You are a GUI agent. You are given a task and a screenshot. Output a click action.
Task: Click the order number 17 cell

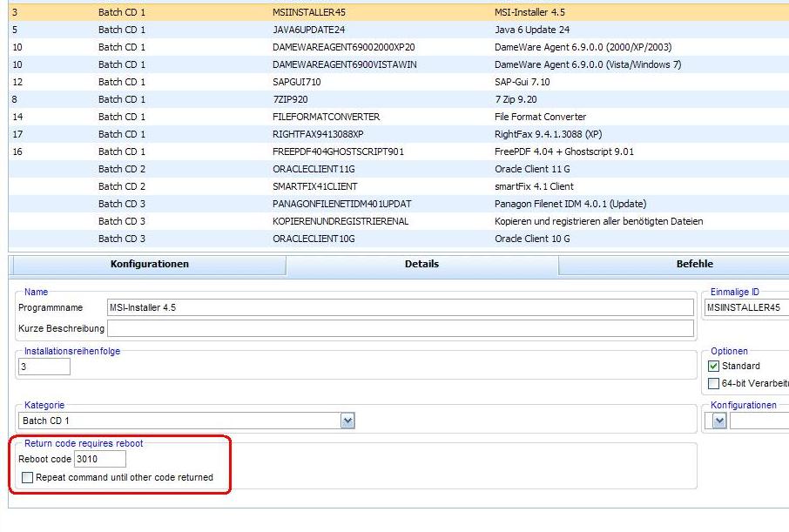(17, 134)
